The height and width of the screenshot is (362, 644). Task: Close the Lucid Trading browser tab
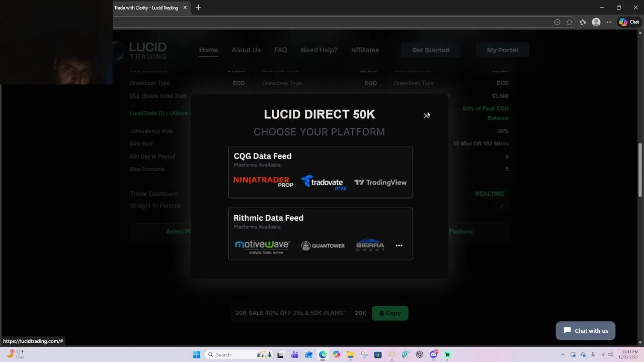(x=185, y=8)
